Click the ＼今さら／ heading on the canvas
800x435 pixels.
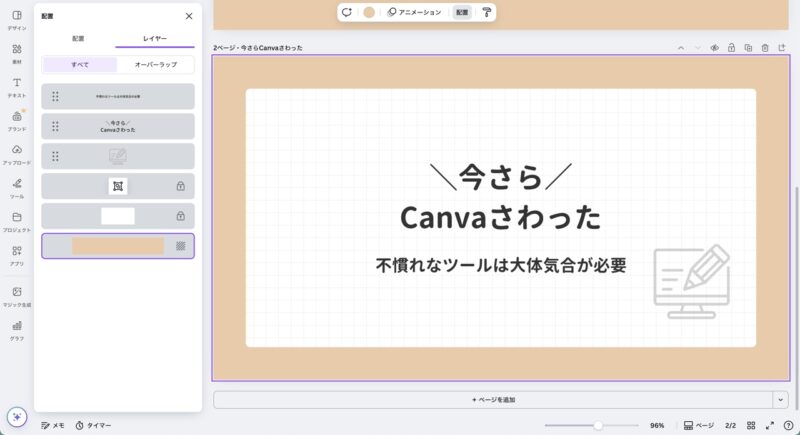pos(501,177)
